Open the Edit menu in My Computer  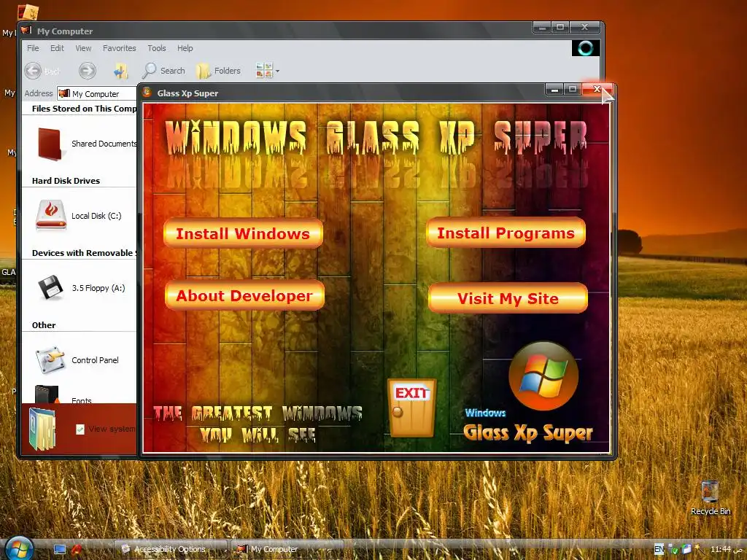coord(57,48)
